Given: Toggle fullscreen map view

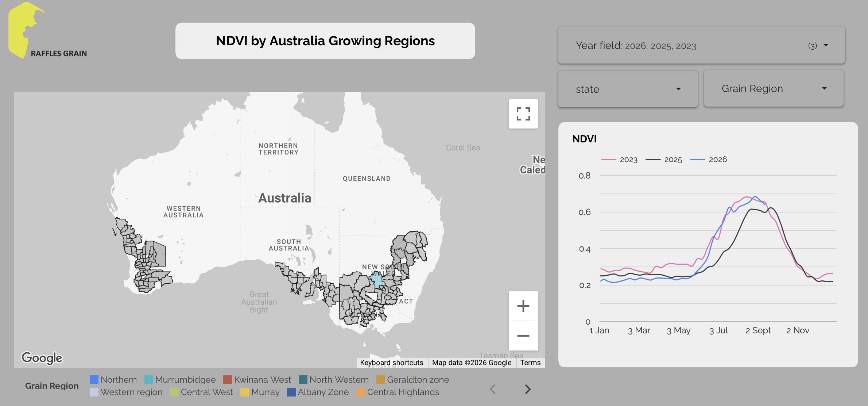Looking at the screenshot, I should point(523,114).
